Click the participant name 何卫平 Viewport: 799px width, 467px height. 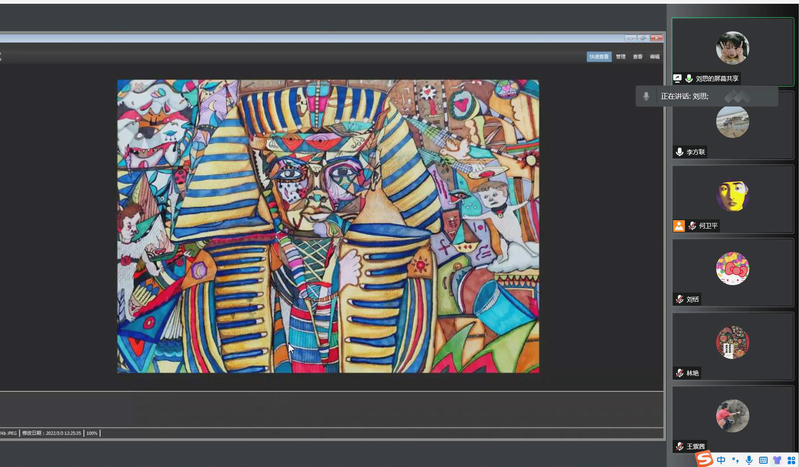pos(708,225)
